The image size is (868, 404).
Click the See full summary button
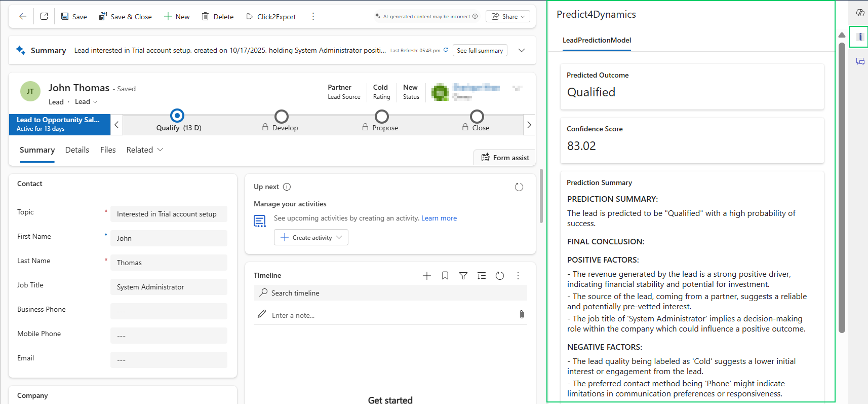(480, 50)
